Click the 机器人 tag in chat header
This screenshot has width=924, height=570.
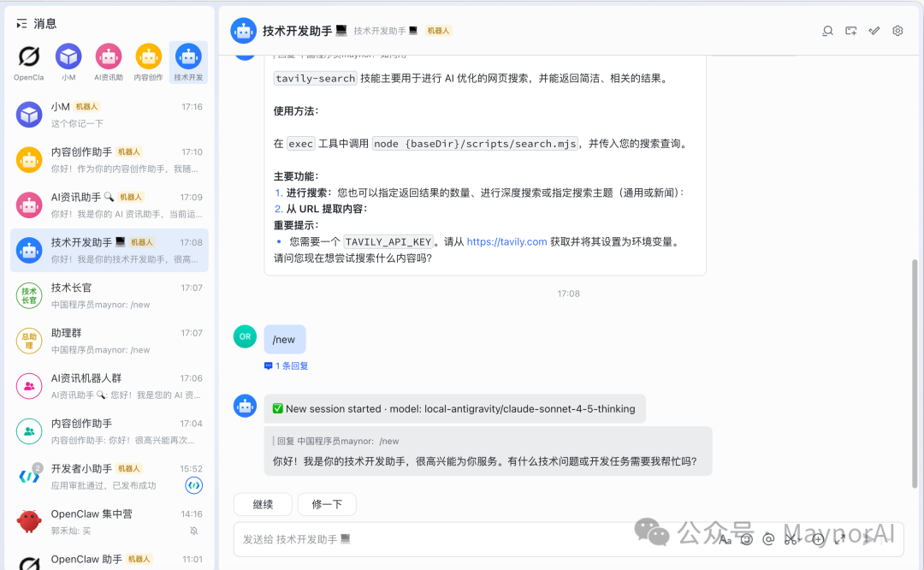(438, 31)
